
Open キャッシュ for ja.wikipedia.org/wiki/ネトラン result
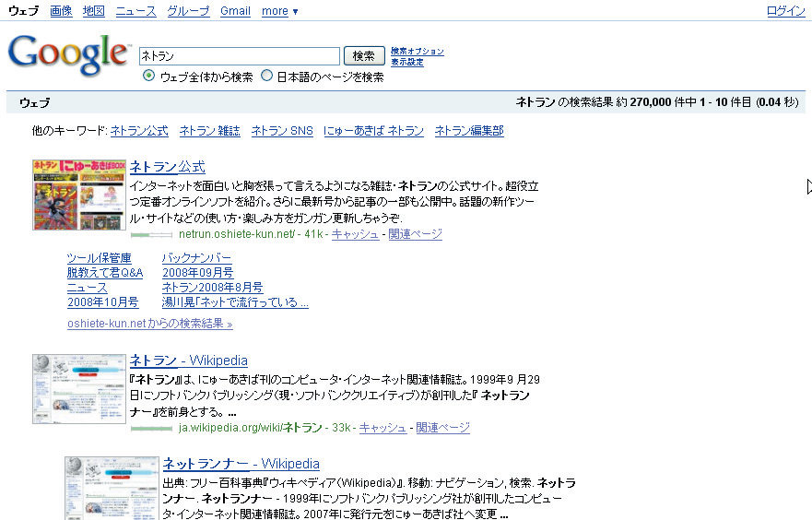(382, 428)
